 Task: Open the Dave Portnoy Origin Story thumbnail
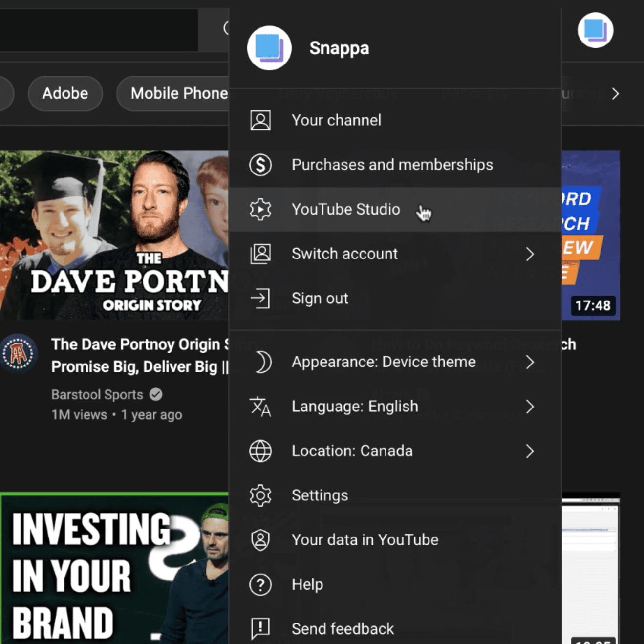pos(114,235)
